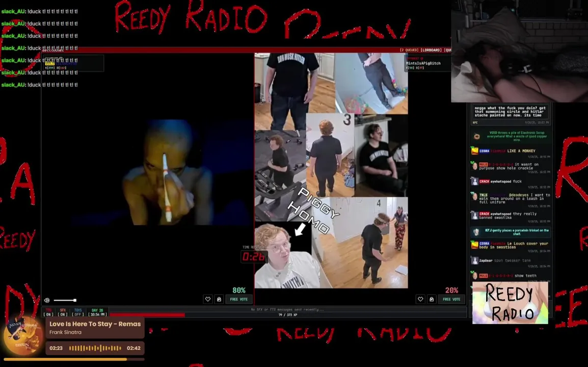Image resolution: width=588 pixels, height=367 pixels.
Task: Cast FREE VOTE for the 80% entry
Action: pos(239,299)
